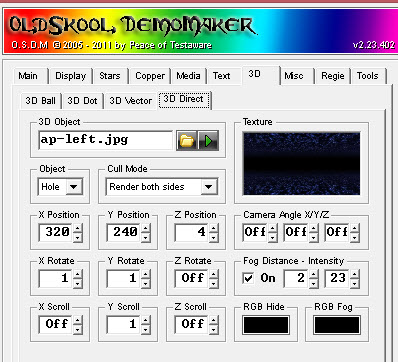
Task: Pick the RGB Hide color swatch
Action: tap(266, 325)
